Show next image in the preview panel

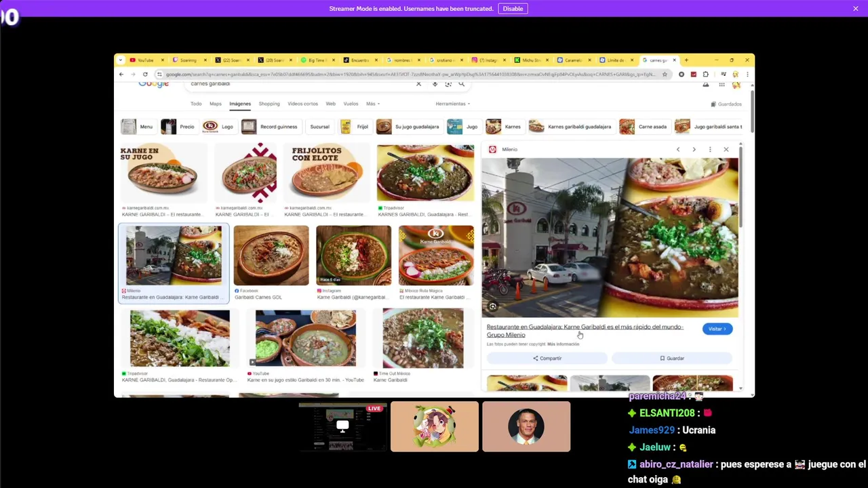click(694, 149)
